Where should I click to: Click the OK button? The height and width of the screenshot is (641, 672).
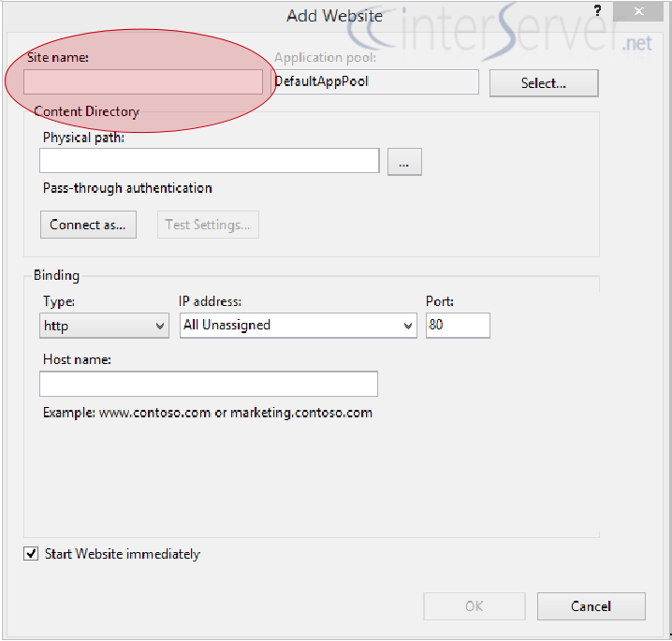click(x=474, y=606)
